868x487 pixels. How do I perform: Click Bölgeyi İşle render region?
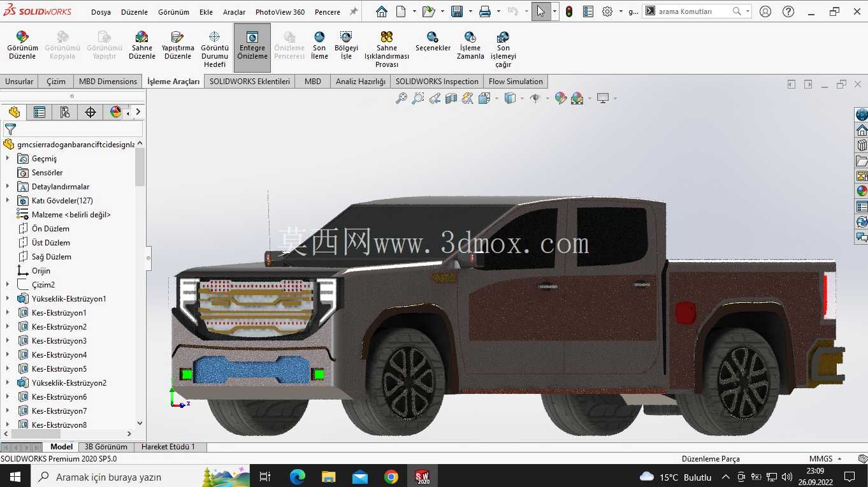point(346,45)
